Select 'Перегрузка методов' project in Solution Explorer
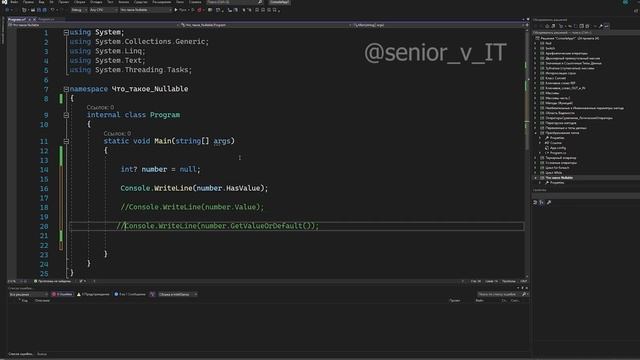 [560, 123]
